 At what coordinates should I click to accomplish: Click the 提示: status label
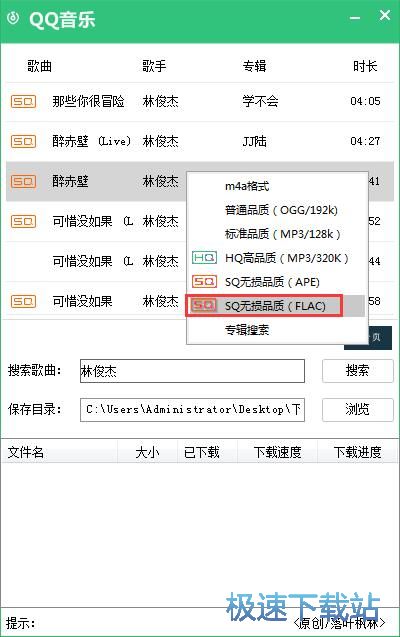21,623
